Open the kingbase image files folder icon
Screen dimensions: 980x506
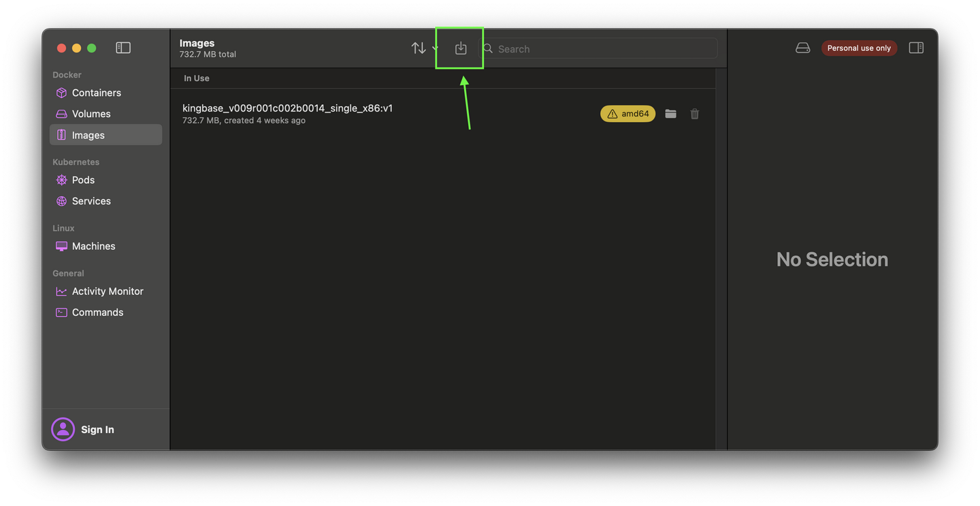coord(670,114)
